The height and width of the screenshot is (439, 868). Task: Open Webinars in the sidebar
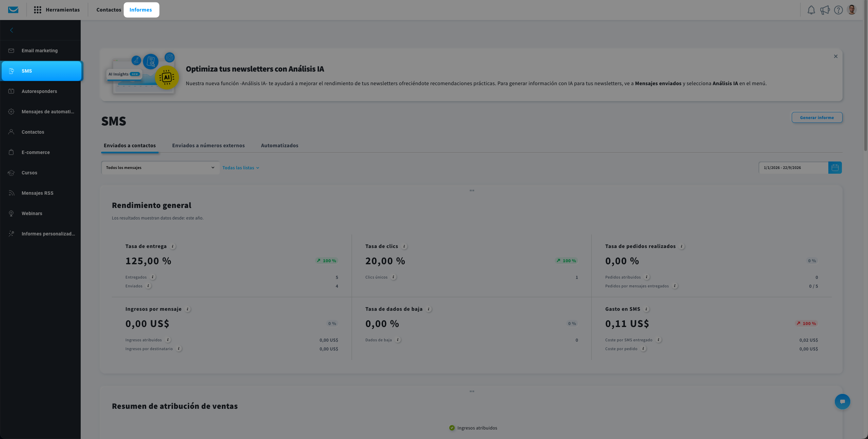(40, 213)
